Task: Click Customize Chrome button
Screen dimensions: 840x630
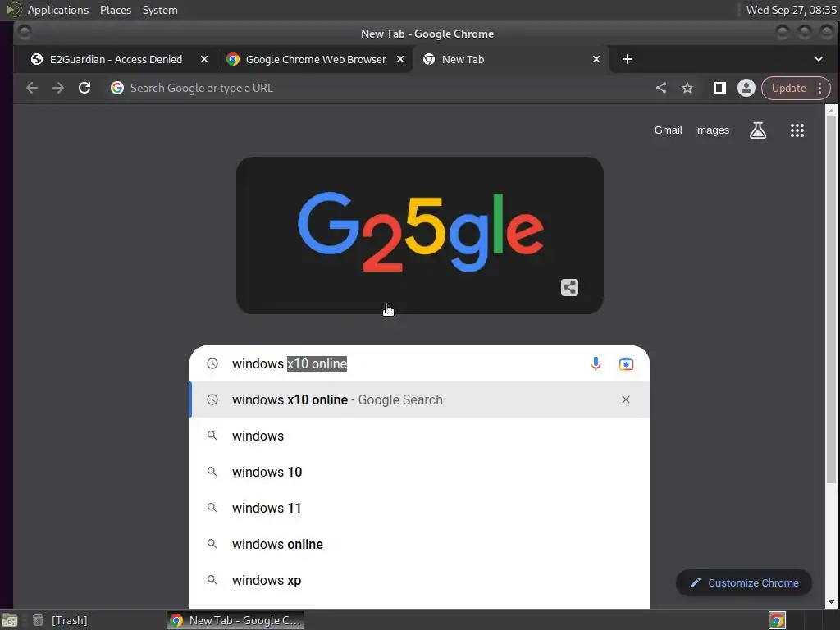Action: [x=744, y=583]
